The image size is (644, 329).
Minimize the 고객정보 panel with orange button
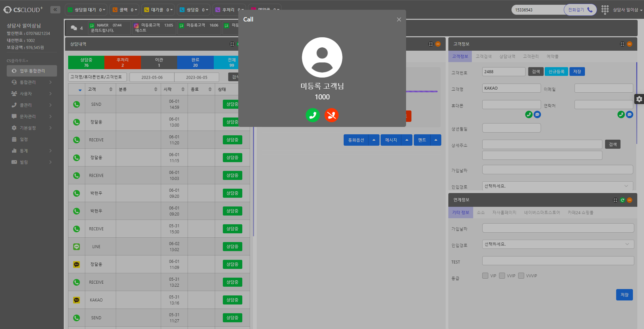630,44
